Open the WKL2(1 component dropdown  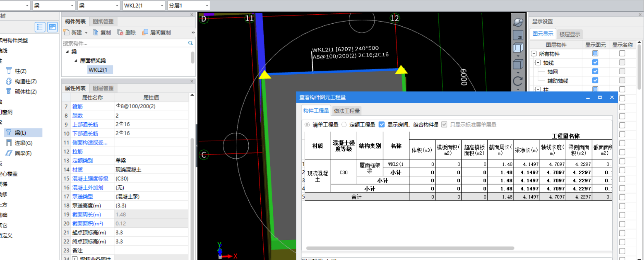pos(162,5)
